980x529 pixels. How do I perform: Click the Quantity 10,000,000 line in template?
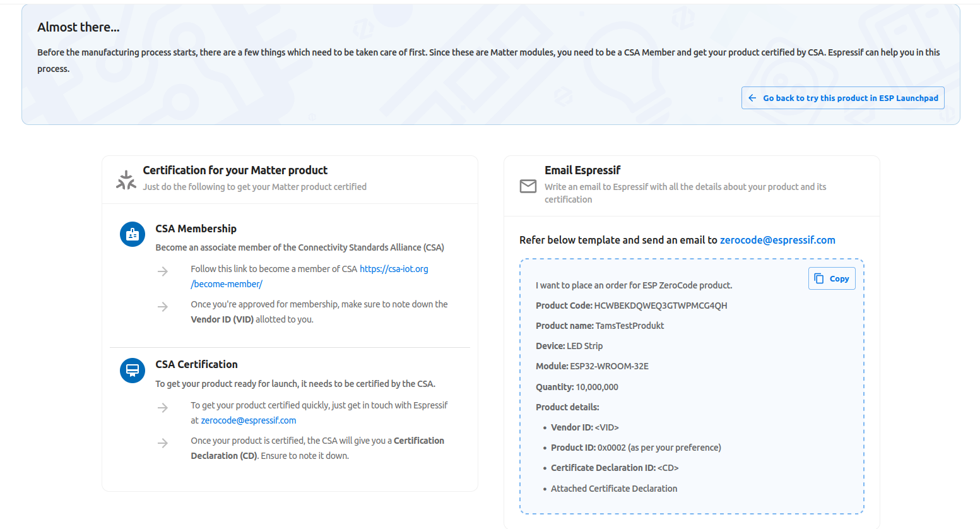[x=577, y=387]
